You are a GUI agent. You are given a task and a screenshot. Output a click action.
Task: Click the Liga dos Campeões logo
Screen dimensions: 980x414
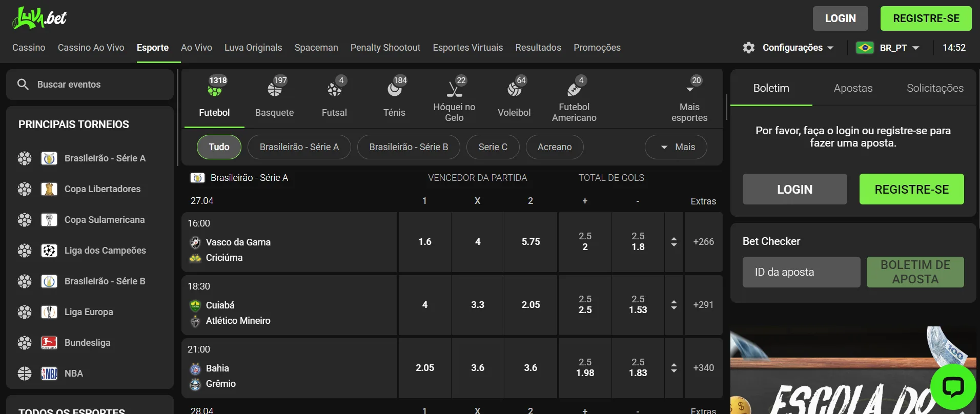[49, 251]
